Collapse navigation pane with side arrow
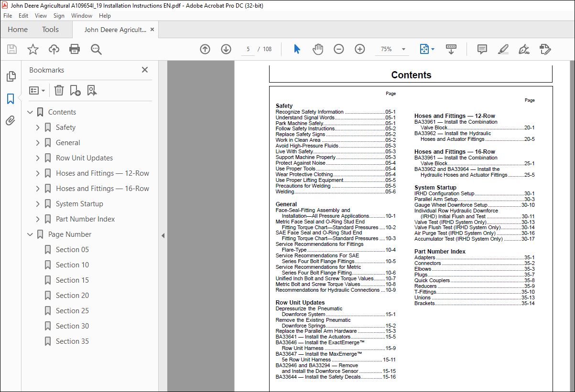Screen dimensions: 575x392 [x=163, y=235]
